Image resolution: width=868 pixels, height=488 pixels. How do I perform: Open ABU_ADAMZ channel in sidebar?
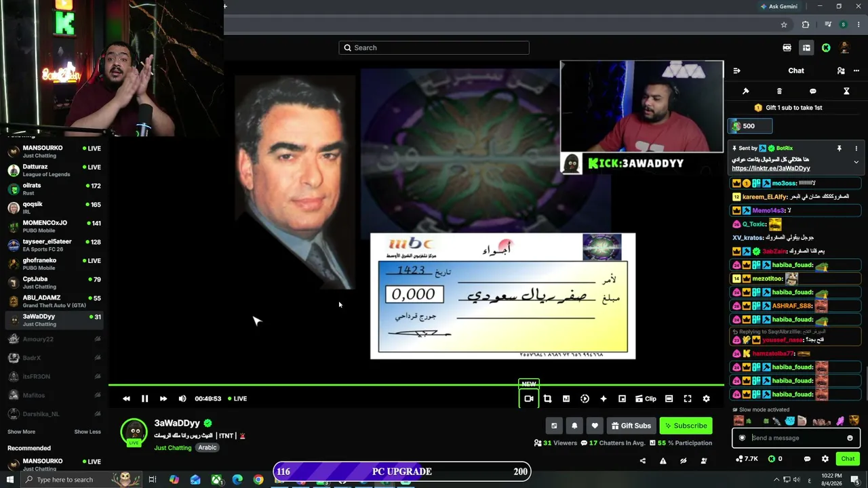54,301
